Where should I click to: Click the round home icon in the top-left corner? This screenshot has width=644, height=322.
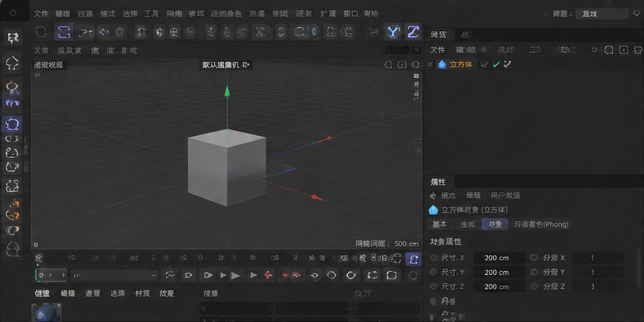[13, 13]
